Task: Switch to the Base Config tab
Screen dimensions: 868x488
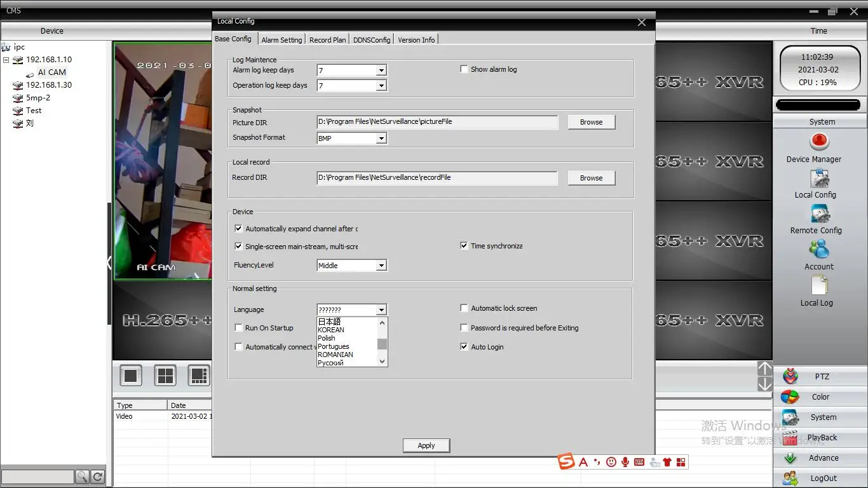Action: click(x=234, y=39)
